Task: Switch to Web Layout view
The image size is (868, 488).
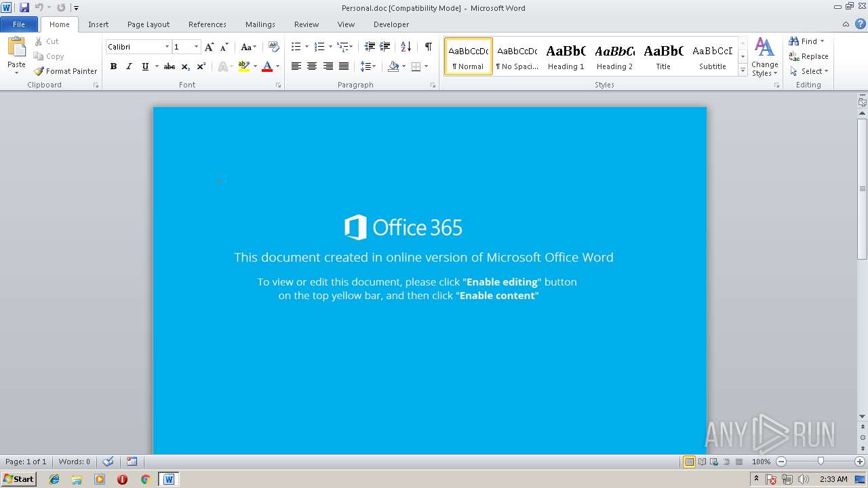Action: (713, 462)
